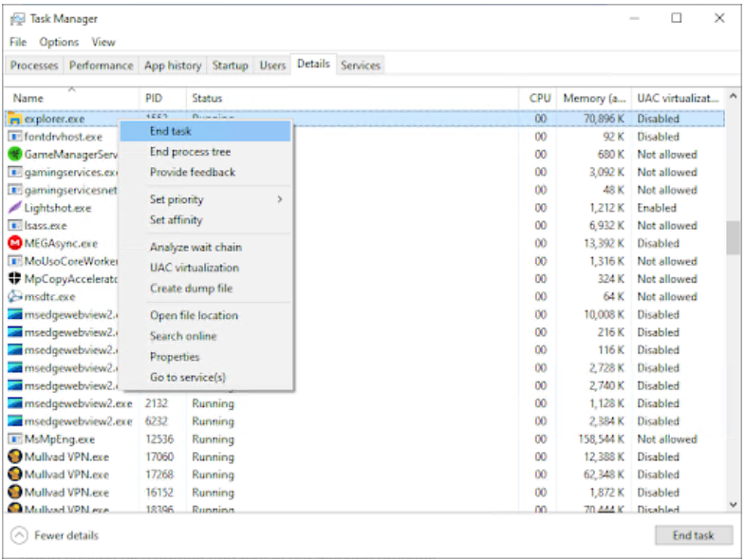The width and height of the screenshot is (745, 560).
Task: Click the Mullvad VPN.exe icon with PID 17060
Action: pos(15,457)
